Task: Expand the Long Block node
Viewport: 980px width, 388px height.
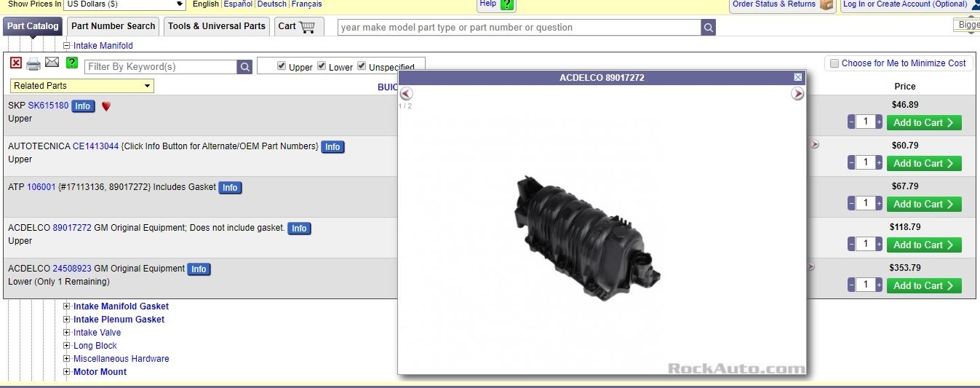Action: tap(67, 346)
